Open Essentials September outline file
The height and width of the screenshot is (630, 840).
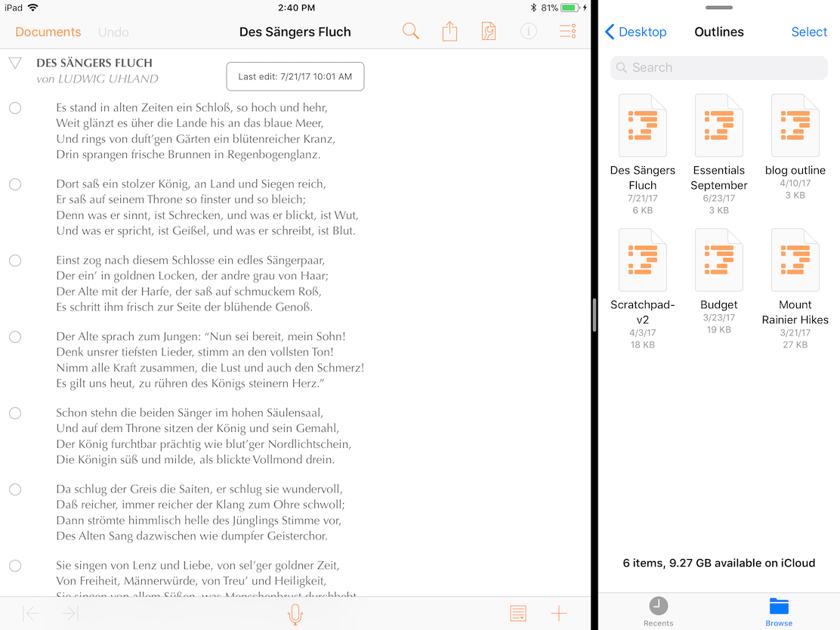(718, 125)
